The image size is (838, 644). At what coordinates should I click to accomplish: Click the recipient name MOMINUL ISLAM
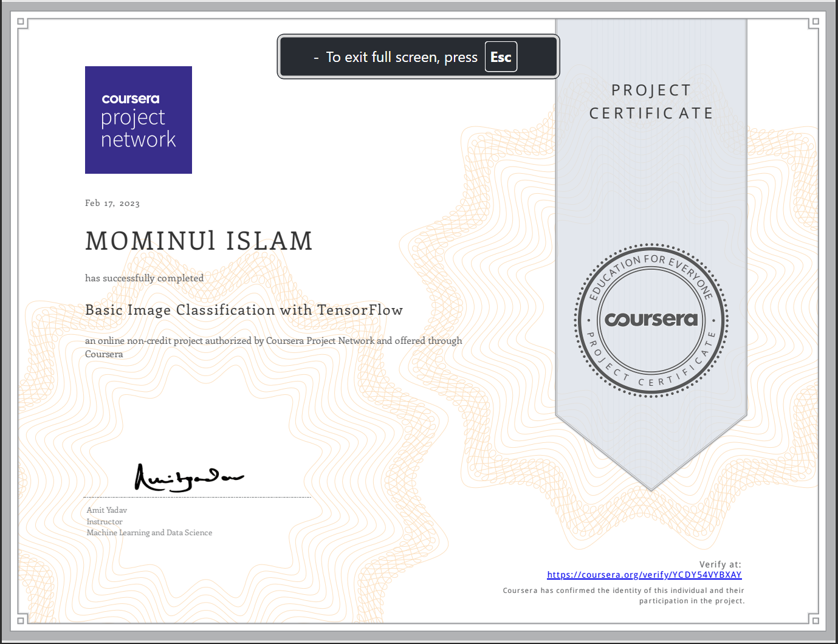199,241
